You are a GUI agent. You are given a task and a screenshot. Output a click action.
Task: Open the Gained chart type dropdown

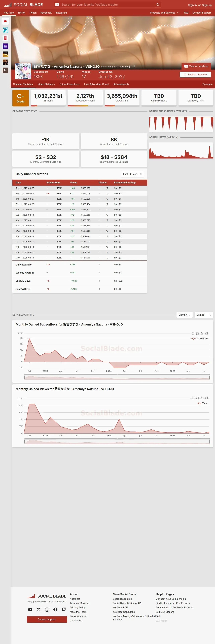204,315
